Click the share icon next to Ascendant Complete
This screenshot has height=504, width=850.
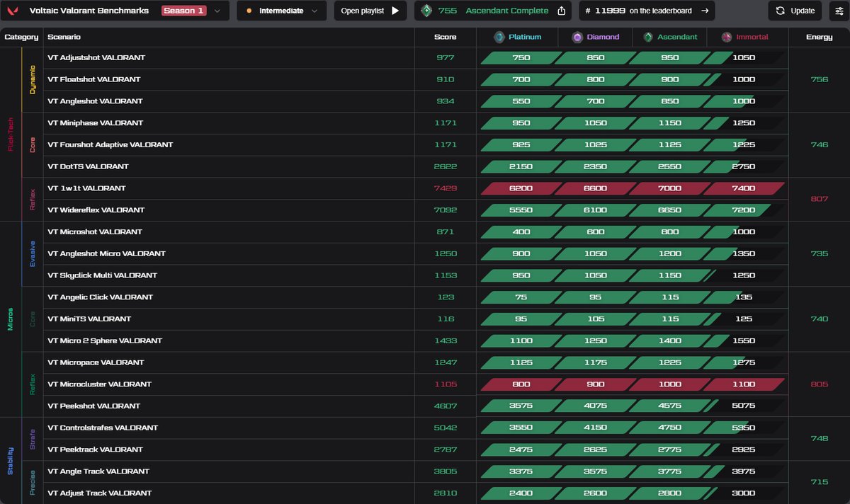click(x=562, y=11)
